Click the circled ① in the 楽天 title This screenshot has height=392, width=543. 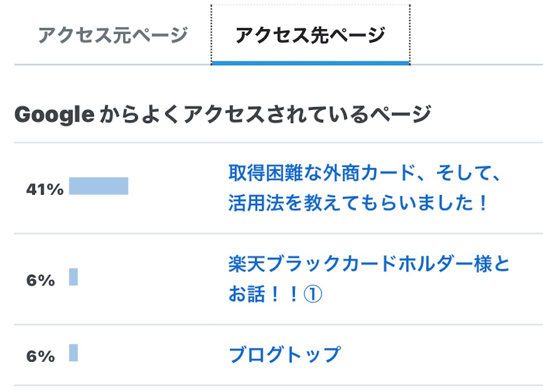312,294
